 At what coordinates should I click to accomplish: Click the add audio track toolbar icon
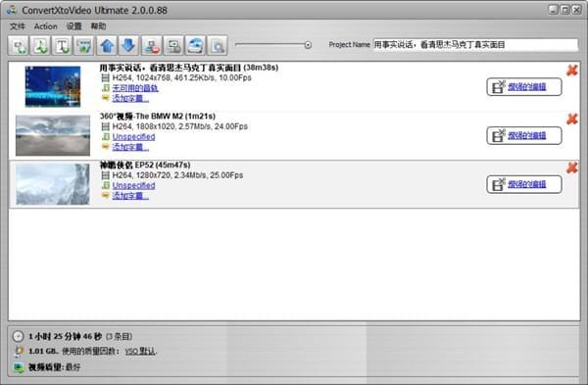(x=40, y=46)
